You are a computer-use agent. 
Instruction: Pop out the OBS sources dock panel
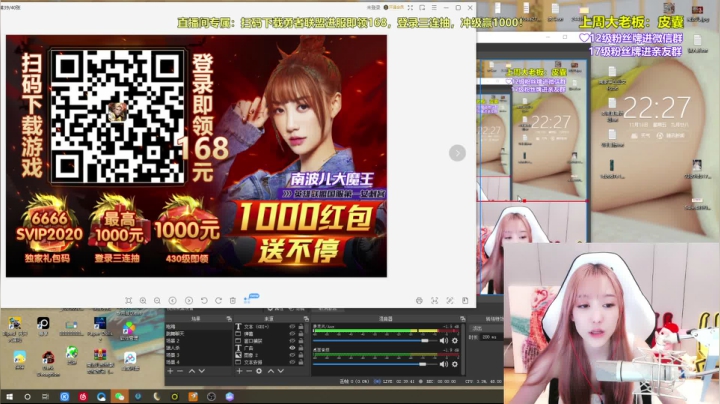click(x=306, y=319)
